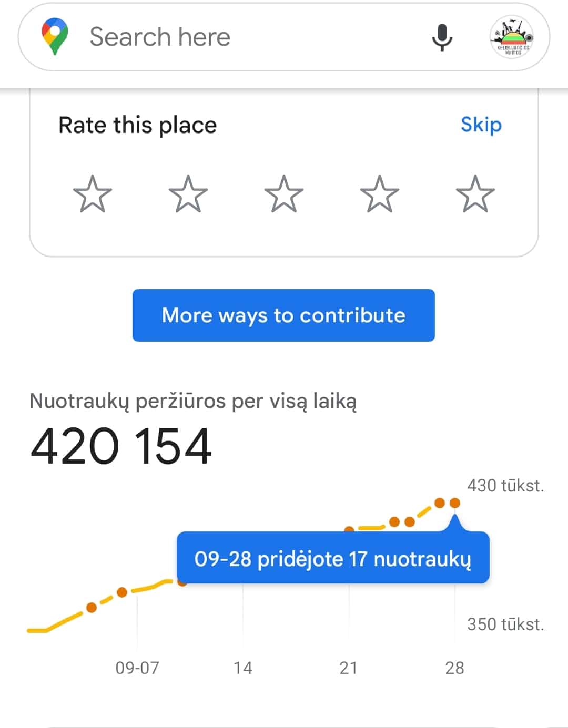Click the 09-07 date axis label
Screen dimensions: 568x728
(x=137, y=668)
